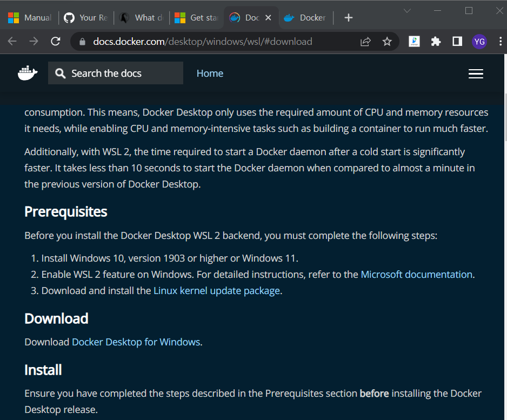
Task: Click the Prerequisites heading
Action: pos(65,212)
